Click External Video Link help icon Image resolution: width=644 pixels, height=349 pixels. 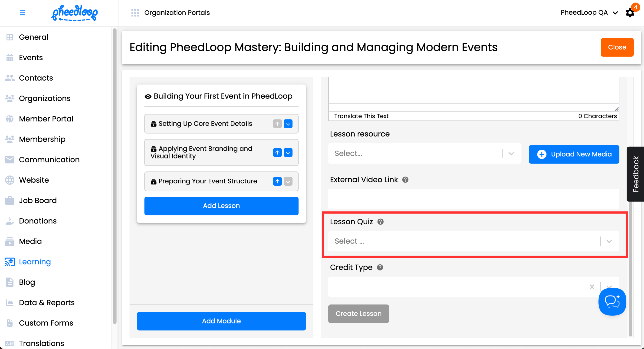click(x=405, y=180)
